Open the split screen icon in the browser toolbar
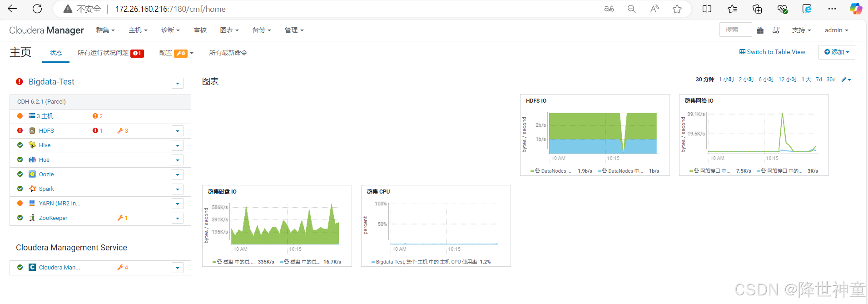 click(707, 9)
